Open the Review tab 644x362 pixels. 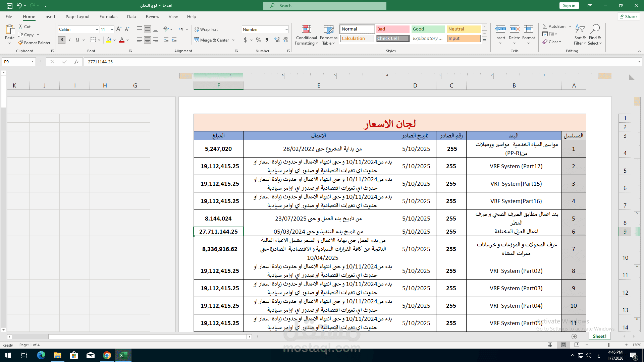pos(153,17)
